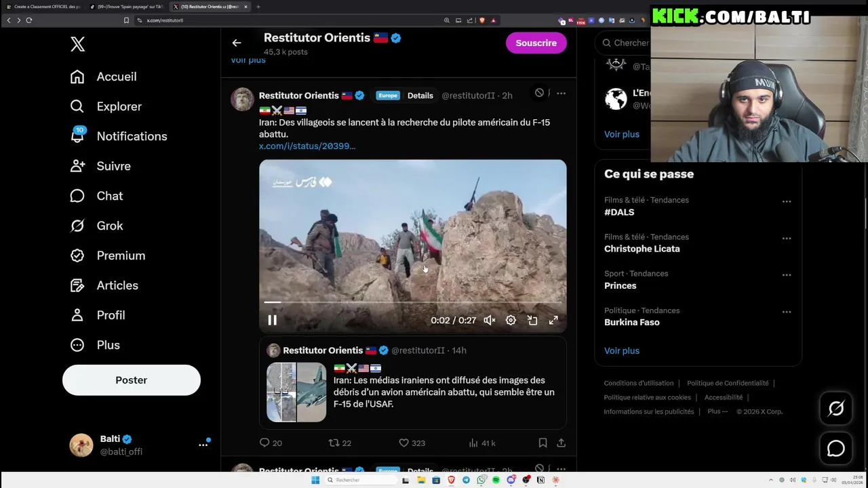Image resolution: width=868 pixels, height=488 pixels.
Task: Open the more options menu on first post
Action: 561,93
